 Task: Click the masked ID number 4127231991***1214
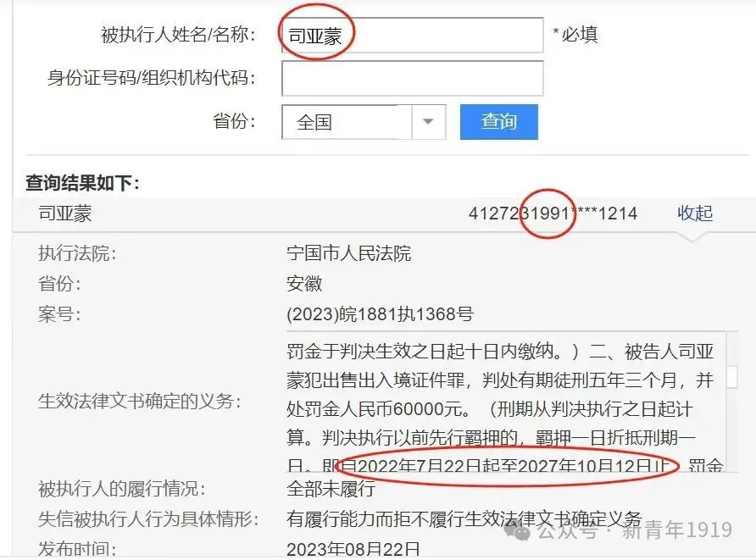553,213
